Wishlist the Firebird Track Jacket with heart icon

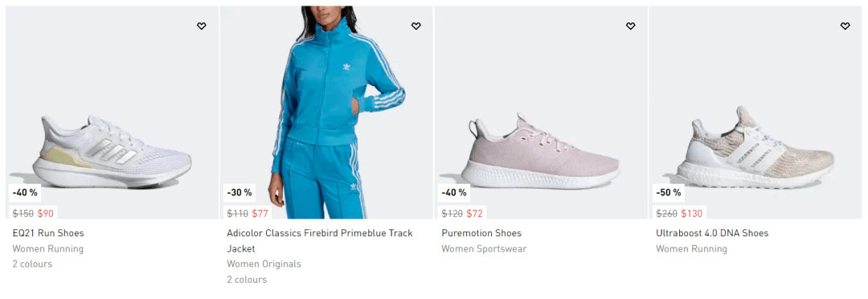(416, 26)
